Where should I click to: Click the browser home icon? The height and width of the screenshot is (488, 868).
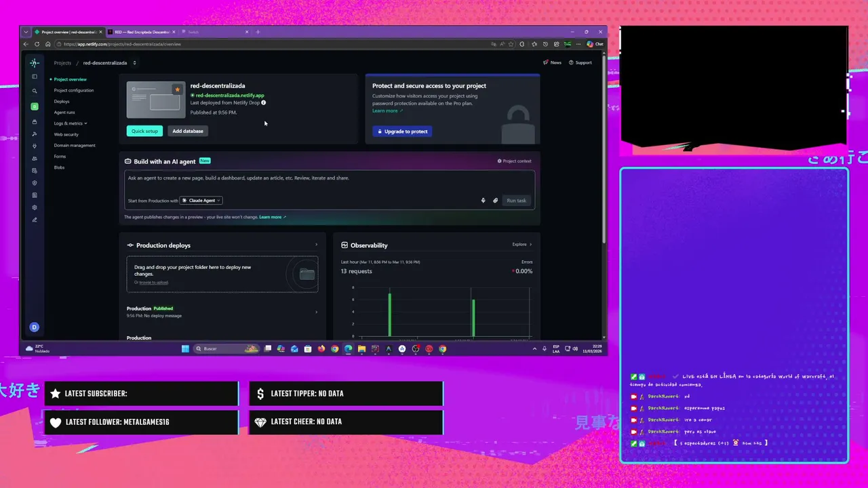click(x=47, y=44)
